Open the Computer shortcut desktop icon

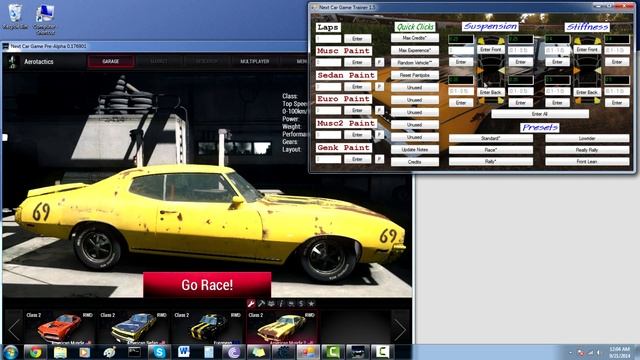[x=44, y=19]
